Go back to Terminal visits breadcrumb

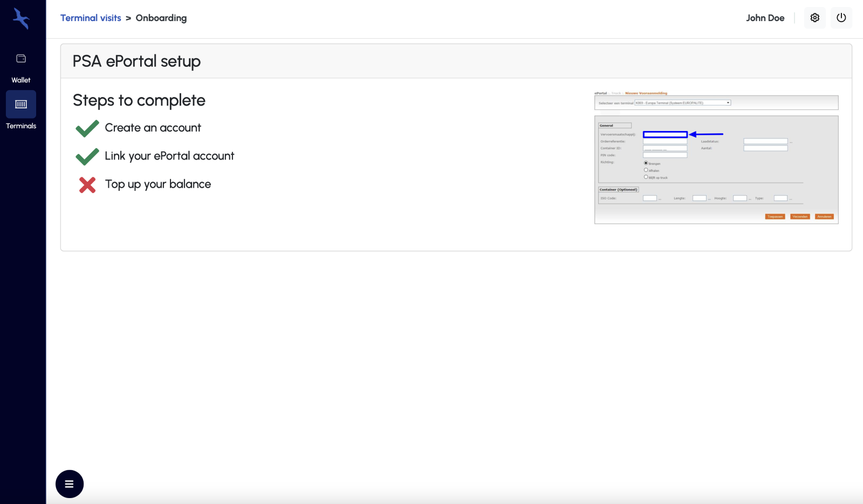coord(91,18)
